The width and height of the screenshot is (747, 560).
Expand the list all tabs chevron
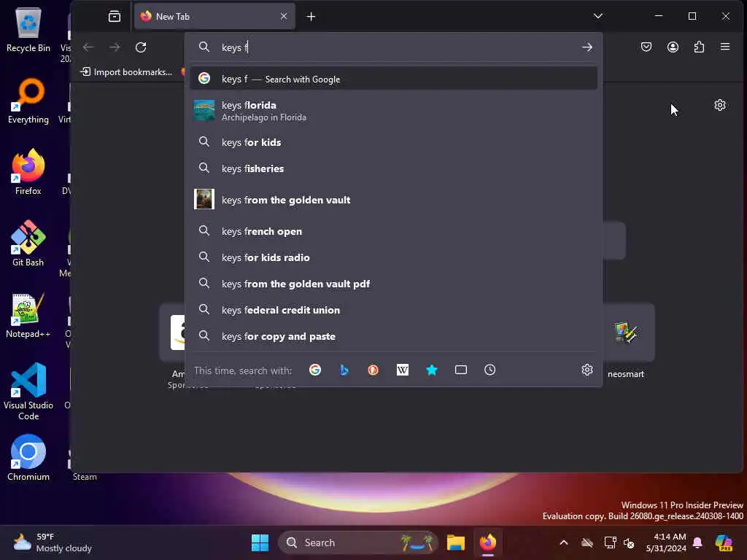pos(598,16)
